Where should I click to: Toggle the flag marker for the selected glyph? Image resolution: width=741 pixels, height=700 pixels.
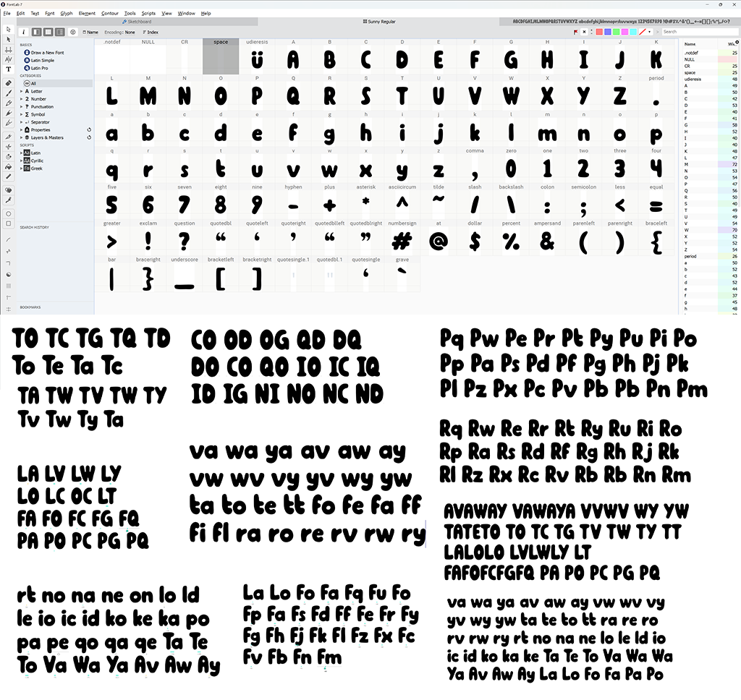click(576, 32)
